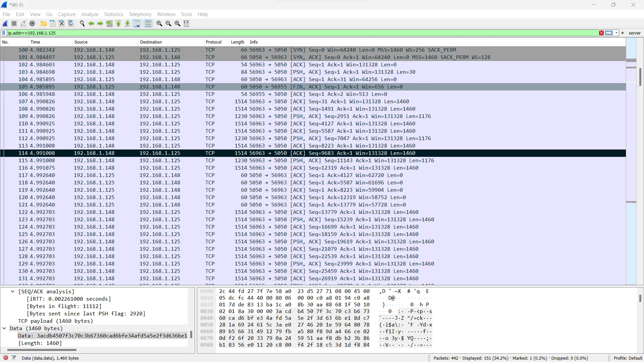The image size is (644, 362).
Task: Open capture options gear icon
Action: [32, 23]
